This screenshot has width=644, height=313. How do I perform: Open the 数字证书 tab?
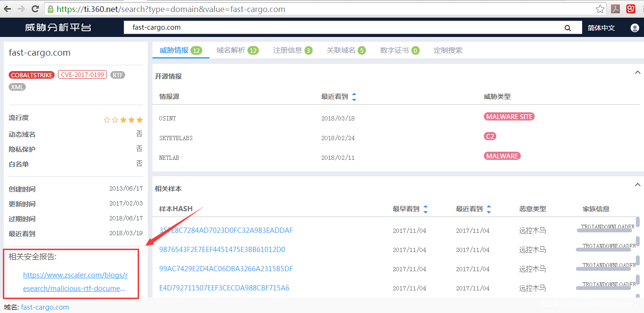tap(399, 50)
